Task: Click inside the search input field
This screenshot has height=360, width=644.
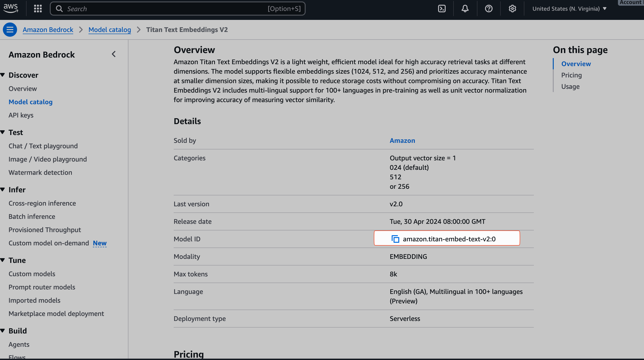Action: point(175,8)
